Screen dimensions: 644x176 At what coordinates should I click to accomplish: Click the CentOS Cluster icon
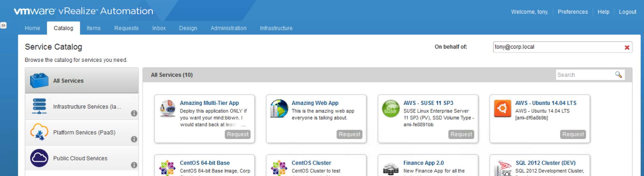click(279, 168)
